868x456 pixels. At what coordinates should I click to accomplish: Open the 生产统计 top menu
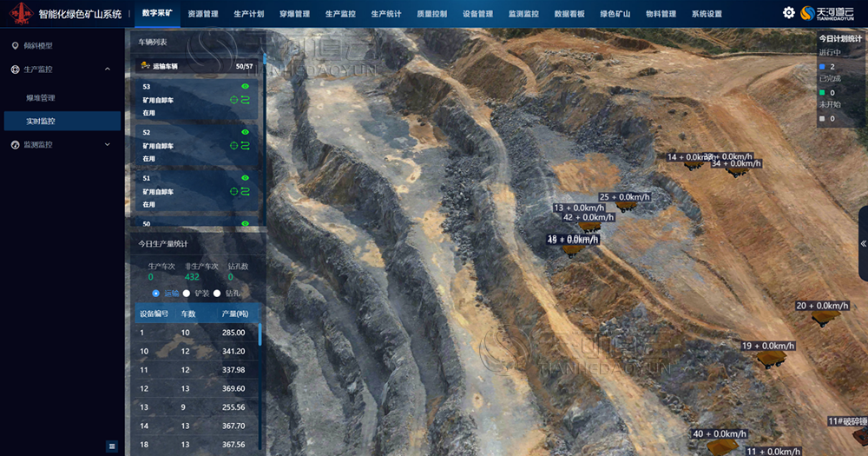pyautogui.click(x=386, y=14)
